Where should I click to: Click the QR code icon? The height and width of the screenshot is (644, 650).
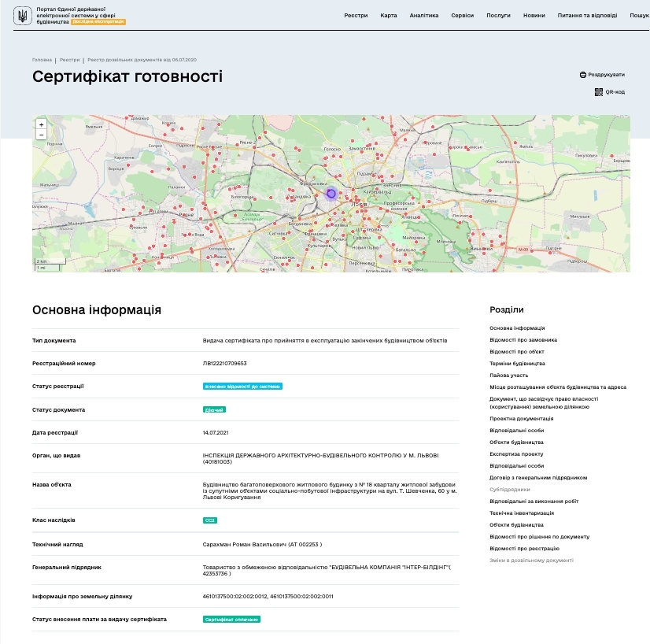pos(599,92)
